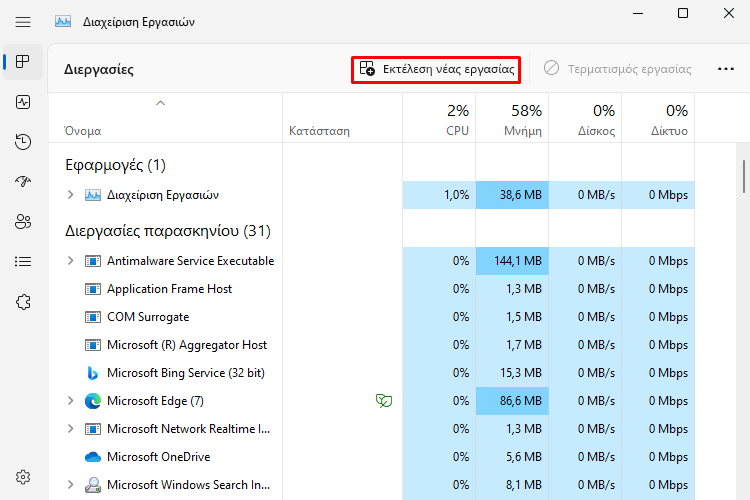
Task: Click the Task Manager title bar icon
Action: (63, 22)
